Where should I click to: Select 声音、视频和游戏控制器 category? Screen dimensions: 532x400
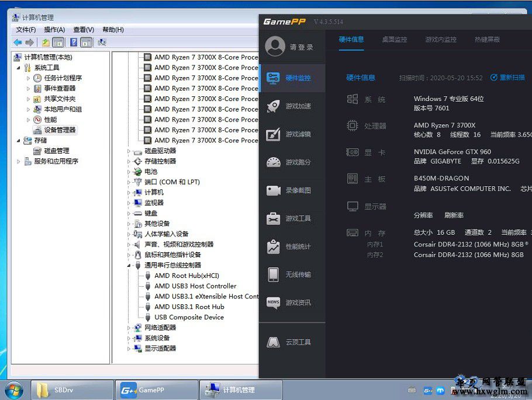tap(179, 245)
